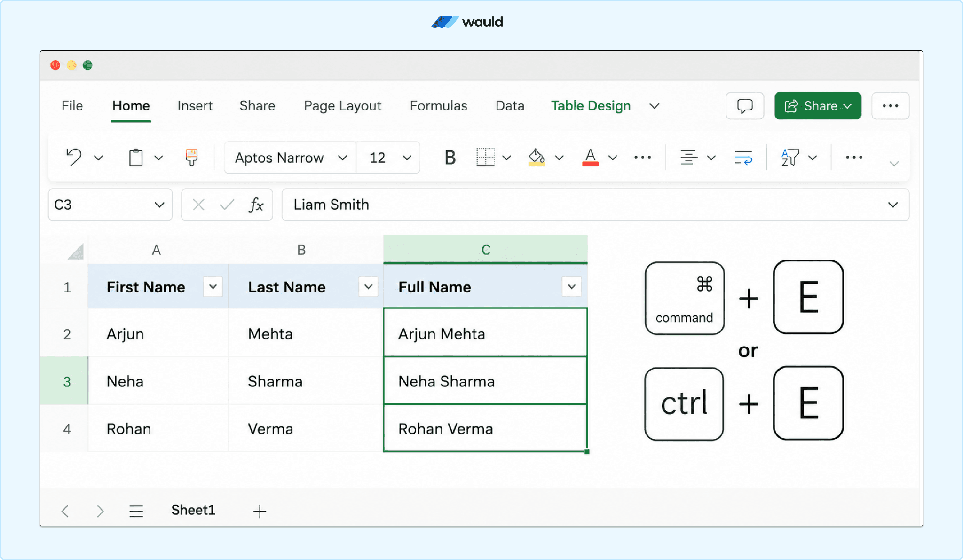Screen dimensions: 963x560
Task: Switch to the Insert tab
Action: pos(195,106)
